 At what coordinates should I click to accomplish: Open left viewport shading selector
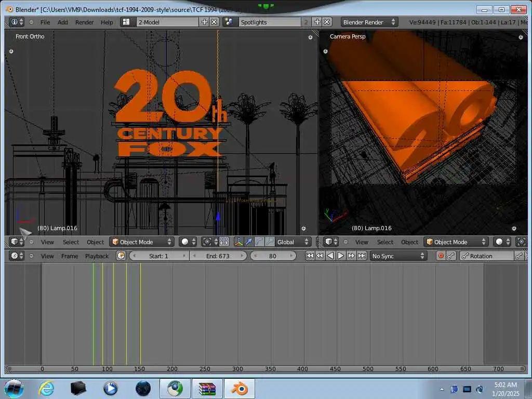click(x=188, y=242)
